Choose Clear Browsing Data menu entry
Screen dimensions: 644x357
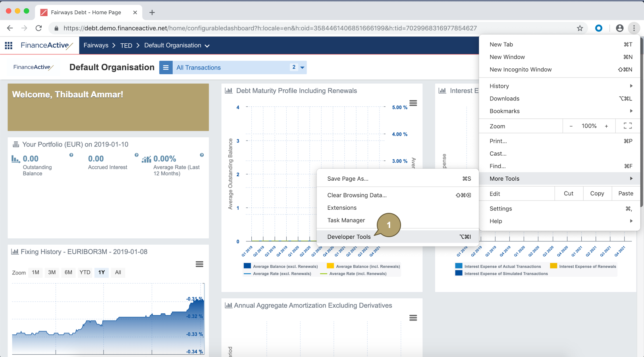click(x=357, y=195)
